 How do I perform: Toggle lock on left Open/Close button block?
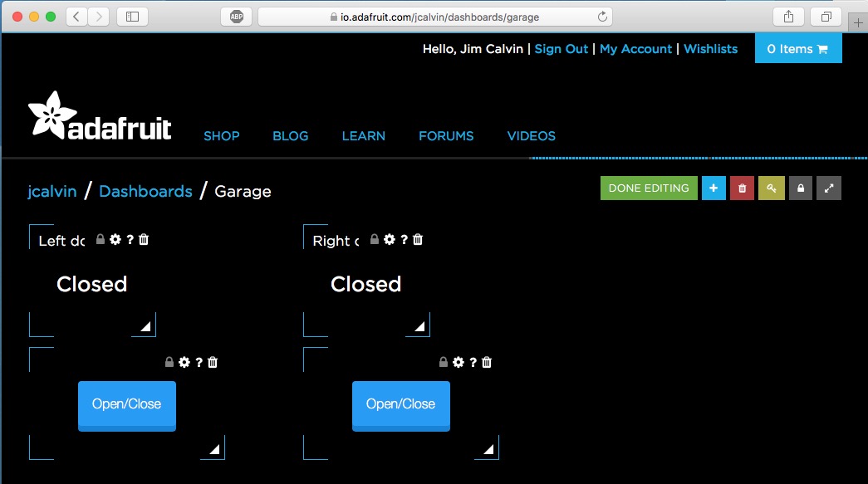pos(169,362)
